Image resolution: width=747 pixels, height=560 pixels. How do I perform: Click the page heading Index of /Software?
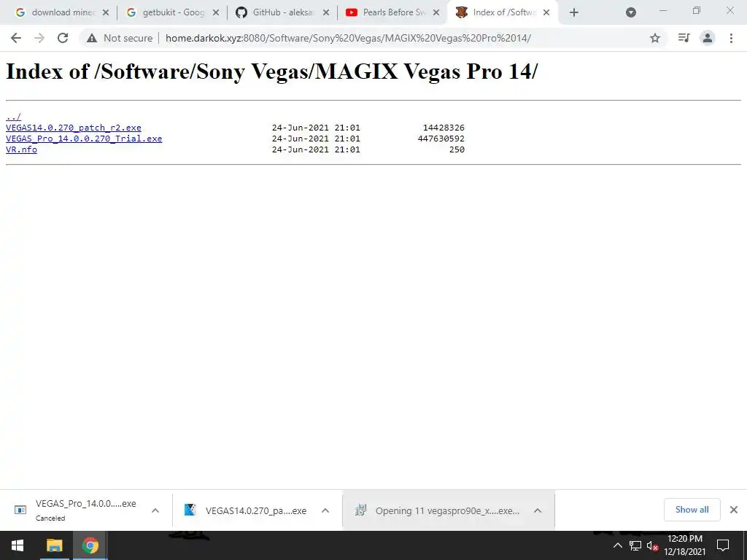(271, 71)
